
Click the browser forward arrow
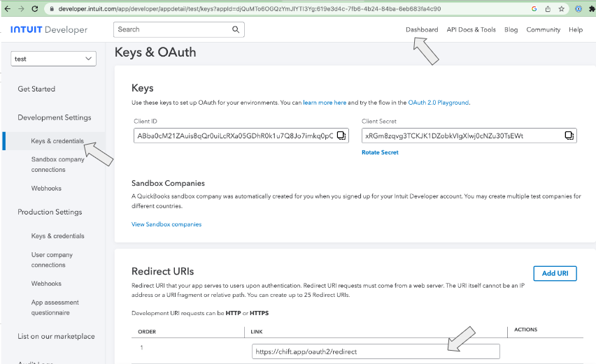click(21, 8)
